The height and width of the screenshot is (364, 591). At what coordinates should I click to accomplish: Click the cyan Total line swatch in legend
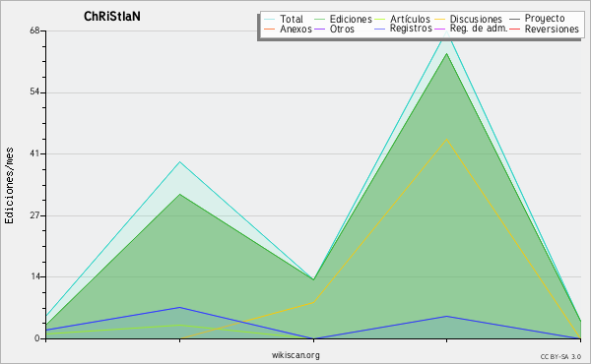click(270, 19)
